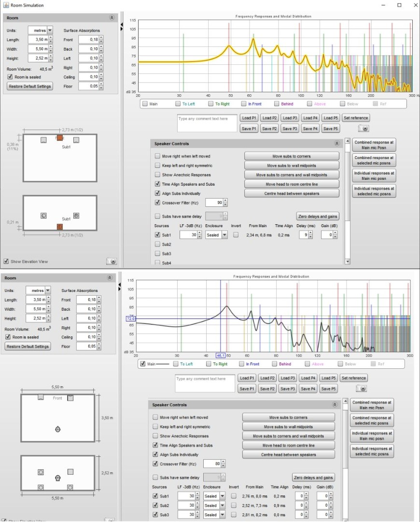420x522 pixels.
Task: Click the orange Sub1 subwoofer in elevation view
Action: click(60, 226)
